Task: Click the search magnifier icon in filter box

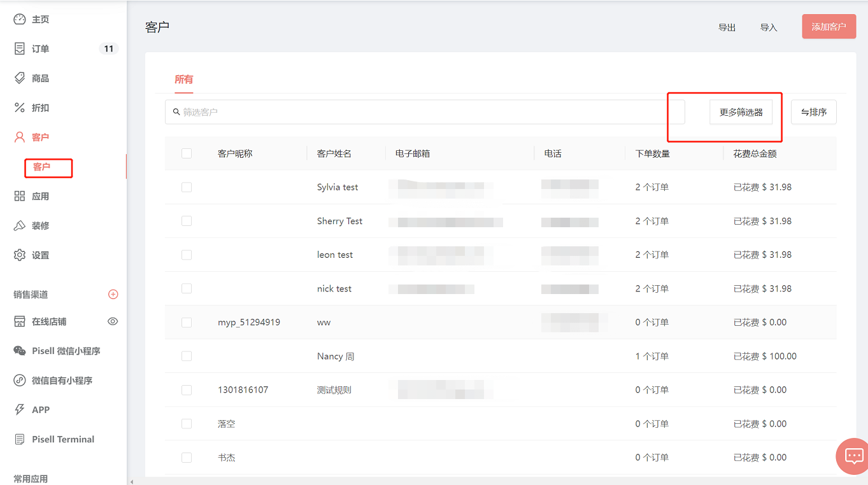Action: click(176, 112)
